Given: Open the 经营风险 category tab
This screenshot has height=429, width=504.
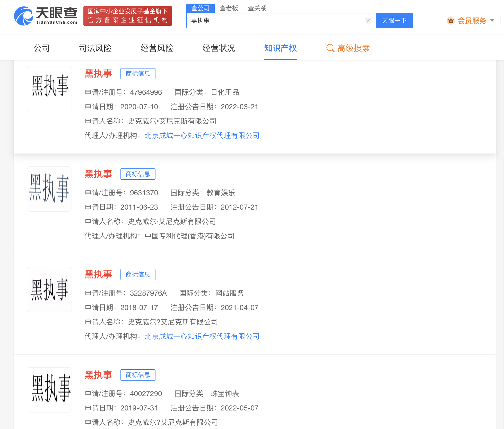Looking at the screenshot, I should pyautogui.click(x=157, y=48).
